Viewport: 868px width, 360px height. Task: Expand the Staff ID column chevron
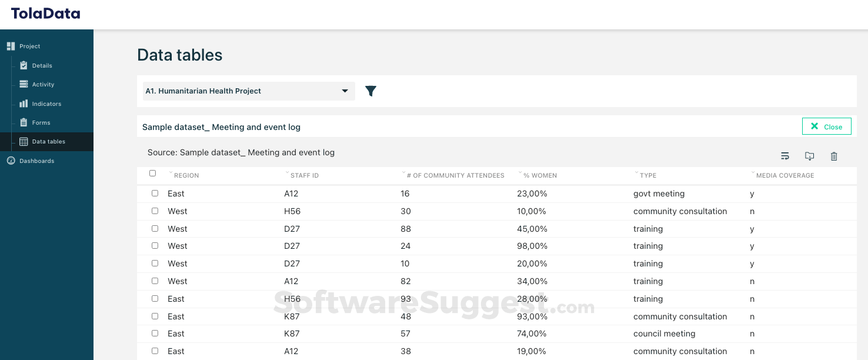[287, 173]
